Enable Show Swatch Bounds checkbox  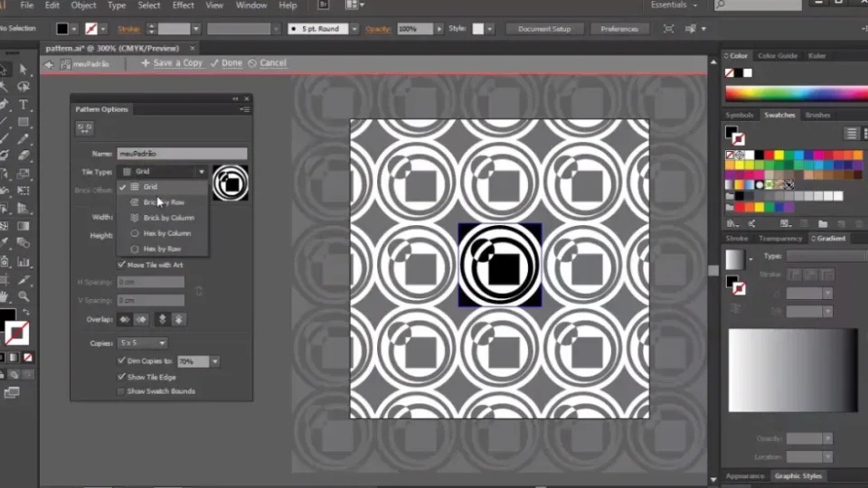click(x=121, y=391)
